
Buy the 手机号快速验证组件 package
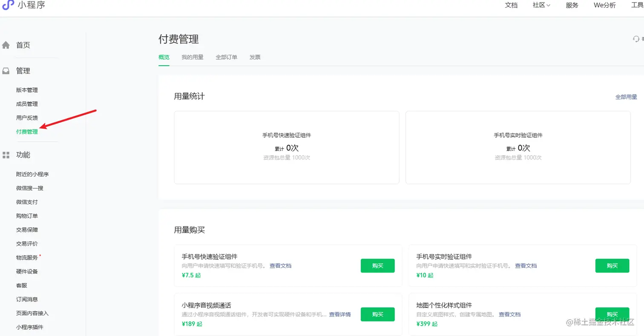point(378,266)
